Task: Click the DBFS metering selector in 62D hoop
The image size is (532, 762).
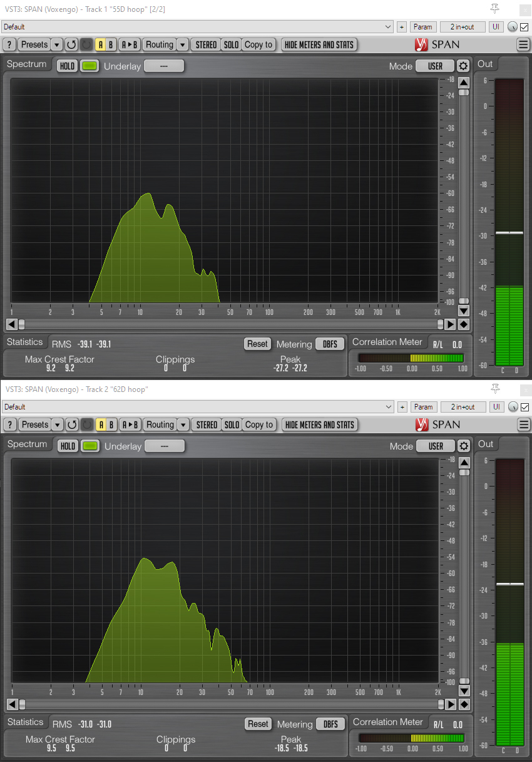Action: click(330, 724)
